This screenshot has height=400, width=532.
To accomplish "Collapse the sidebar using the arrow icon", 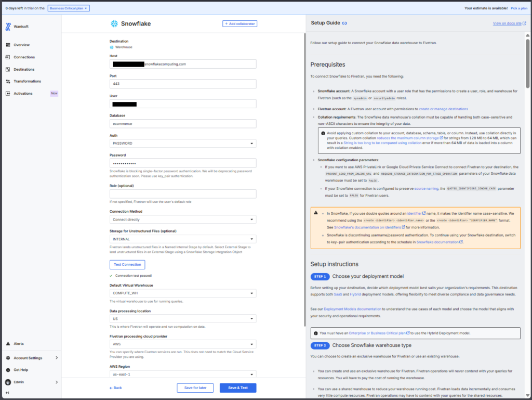I will pyautogui.click(x=7, y=393).
